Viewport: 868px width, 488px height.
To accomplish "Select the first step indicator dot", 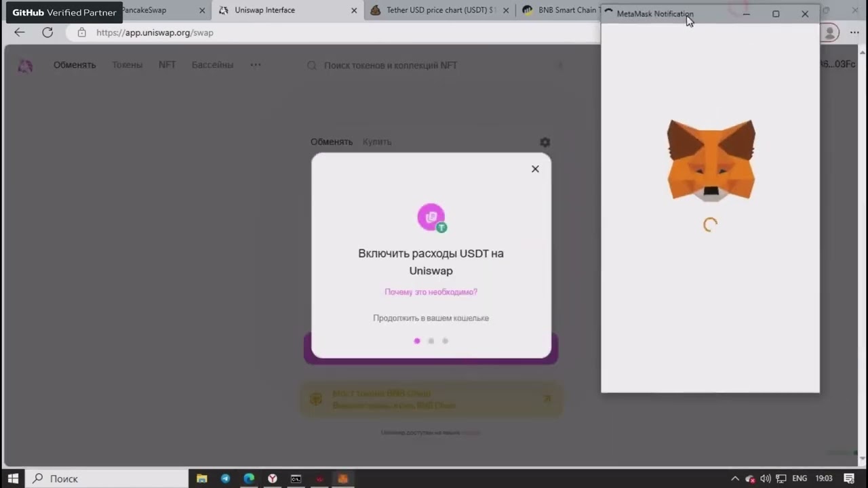I will pyautogui.click(x=417, y=341).
